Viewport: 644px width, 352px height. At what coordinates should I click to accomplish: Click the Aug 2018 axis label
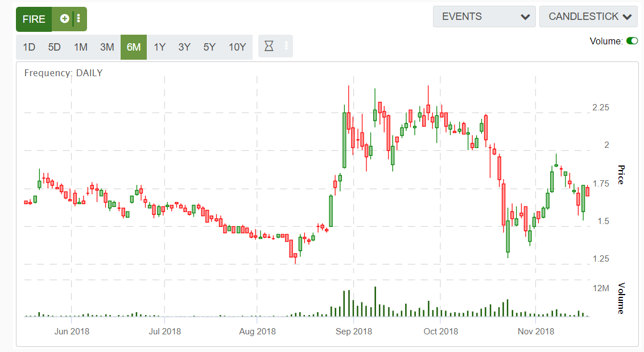pos(258,332)
